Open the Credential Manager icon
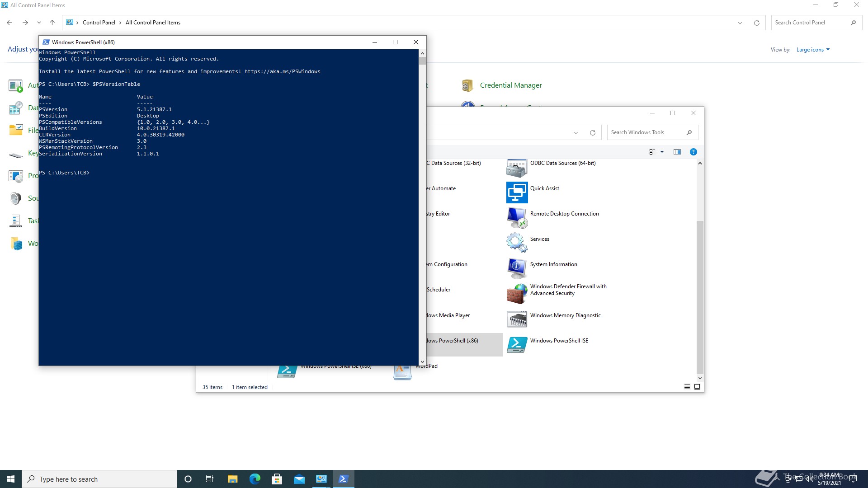The image size is (868, 488). point(467,85)
